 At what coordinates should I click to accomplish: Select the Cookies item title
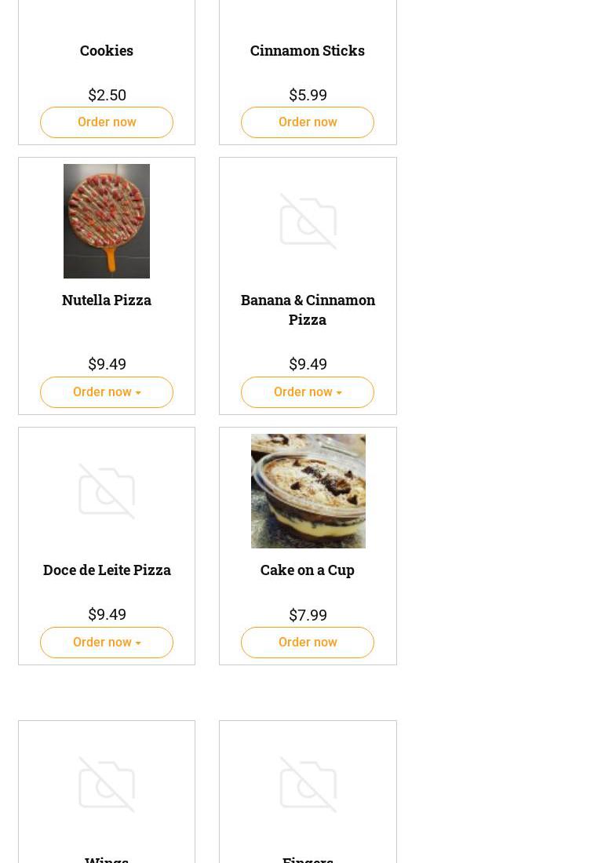click(107, 50)
